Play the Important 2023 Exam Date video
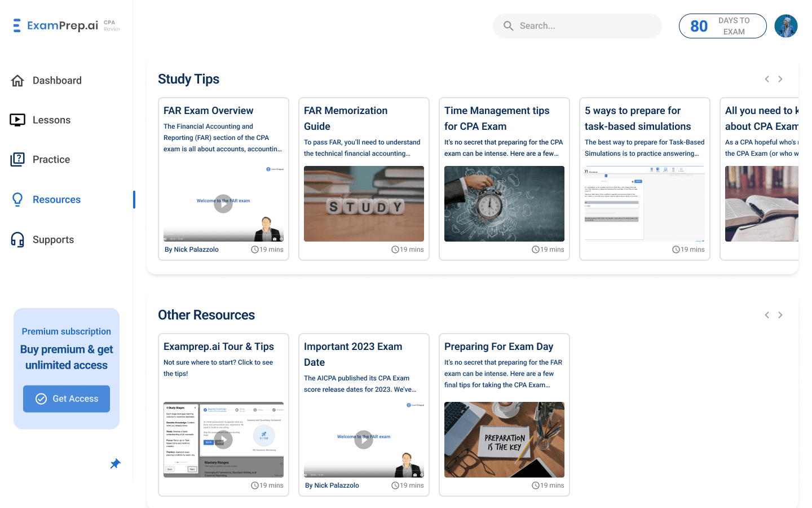This screenshot has height=508, width=812. [364, 440]
